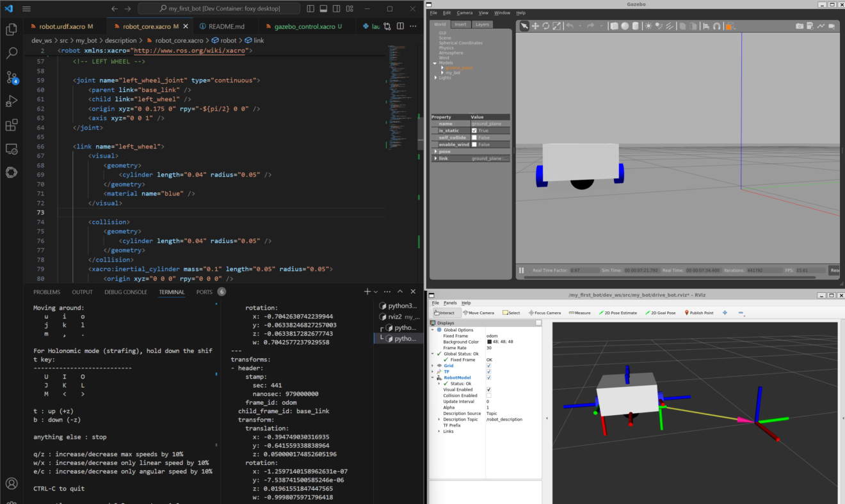Select the Translate mode tool in Gazebo
Screen dimensions: 845x504
(x=535, y=26)
